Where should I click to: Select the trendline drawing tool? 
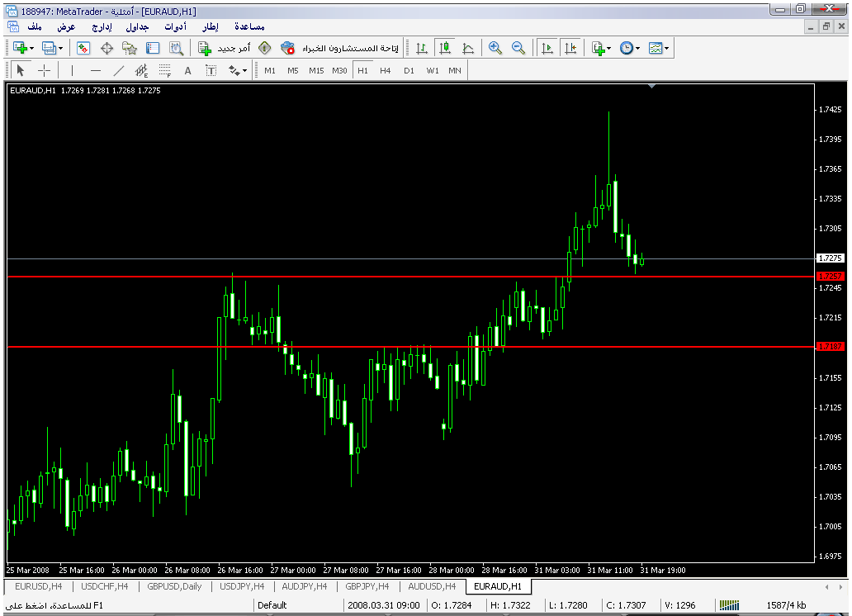click(x=119, y=70)
